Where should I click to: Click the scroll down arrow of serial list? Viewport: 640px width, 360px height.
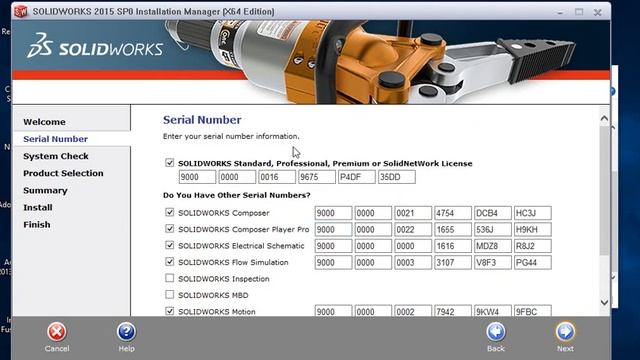pos(604,302)
